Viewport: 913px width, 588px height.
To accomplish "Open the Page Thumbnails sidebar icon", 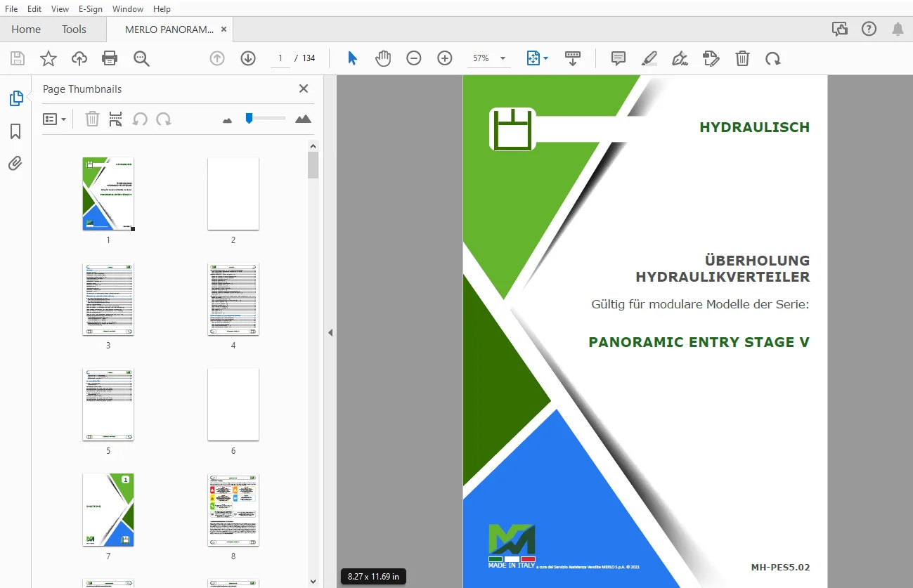I will pos(15,99).
